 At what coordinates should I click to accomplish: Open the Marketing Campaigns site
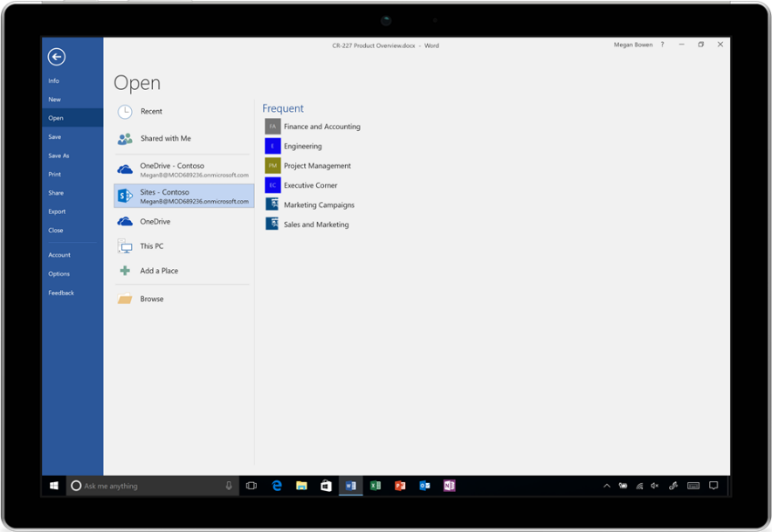pos(319,205)
